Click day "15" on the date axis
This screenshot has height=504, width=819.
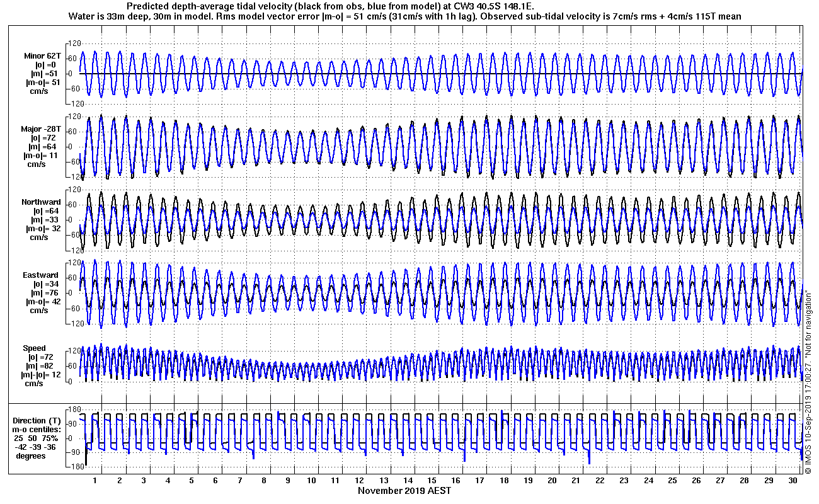(x=432, y=481)
